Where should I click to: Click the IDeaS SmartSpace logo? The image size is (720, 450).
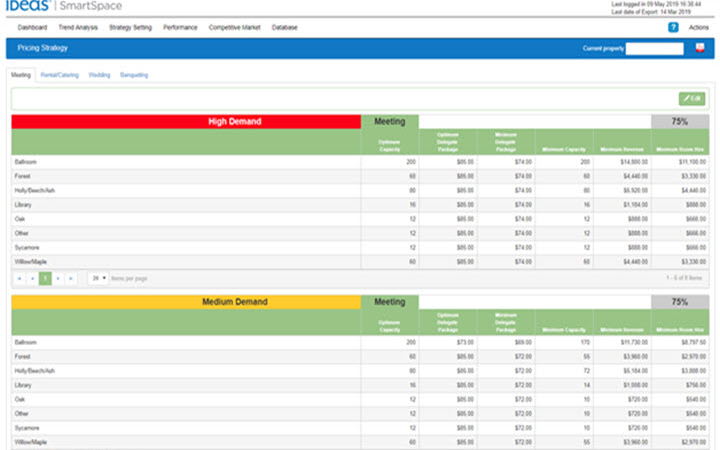click(x=50, y=7)
